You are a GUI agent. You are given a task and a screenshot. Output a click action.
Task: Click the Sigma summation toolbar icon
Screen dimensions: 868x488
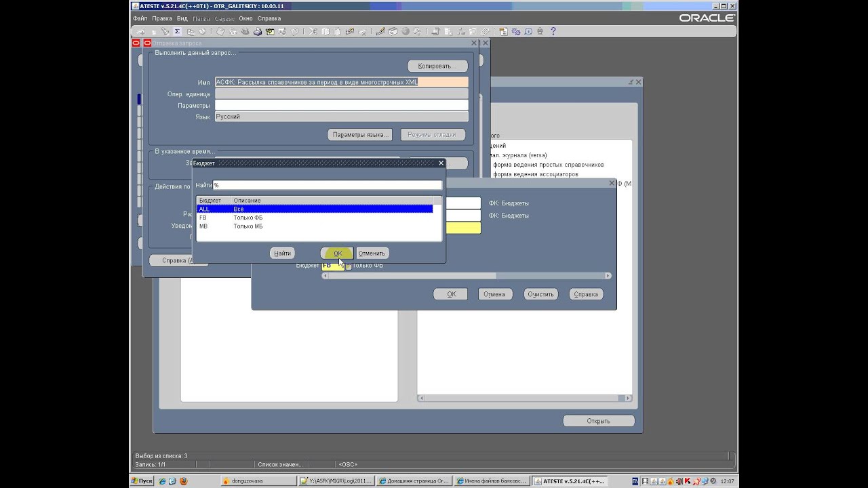click(x=178, y=31)
